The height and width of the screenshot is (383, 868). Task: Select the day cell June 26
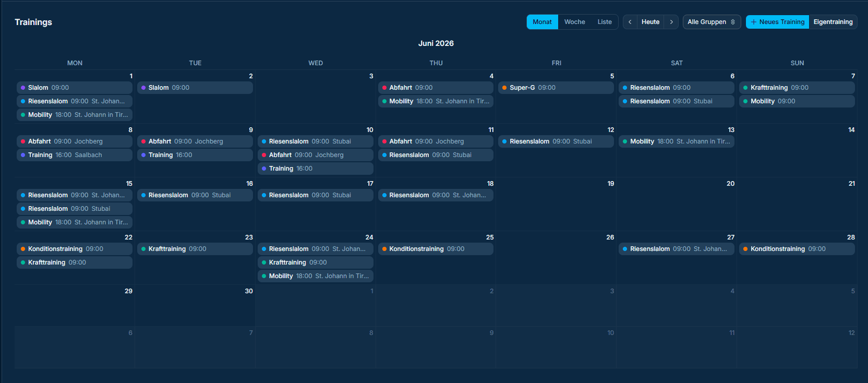pyautogui.click(x=556, y=258)
